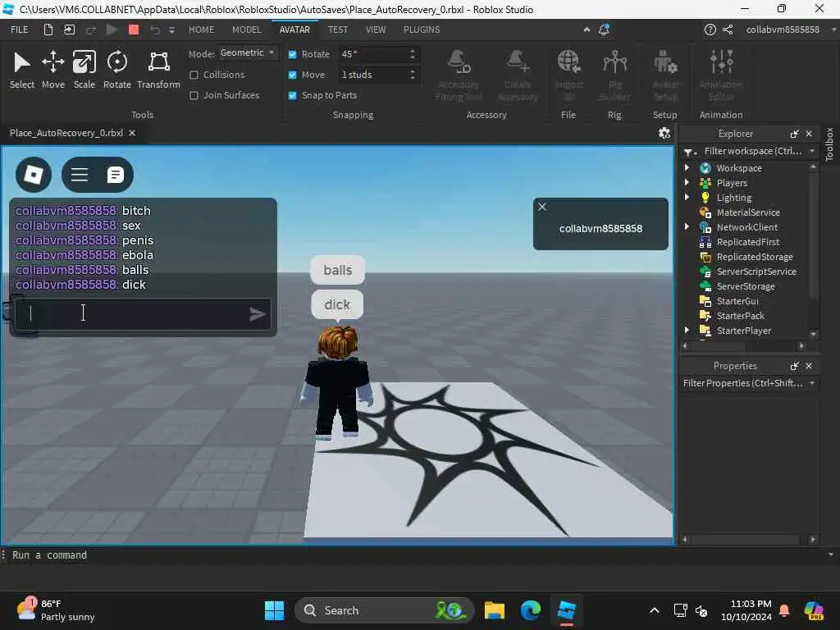The height and width of the screenshot is (630, 840).
Task: Disable Snap to Parts checkbox
Action: coord(293,95)
